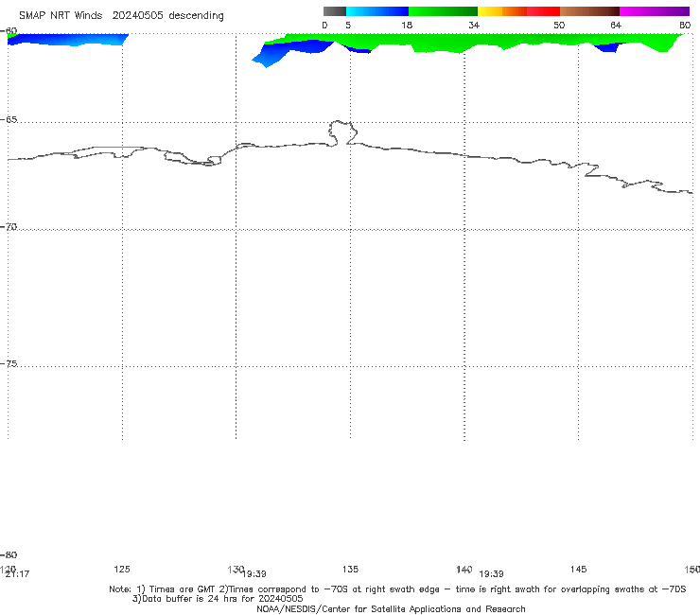Click the title 'SMAP NRT Winds 20240505 descending'
Screen dimensions: 700x615
pyautogui.click(x=121, y=15)
